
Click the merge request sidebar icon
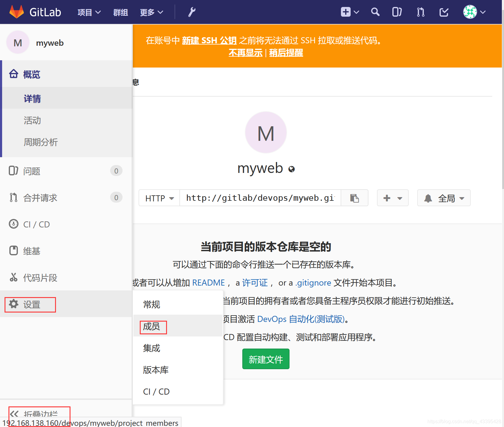[x=13, y=197]
